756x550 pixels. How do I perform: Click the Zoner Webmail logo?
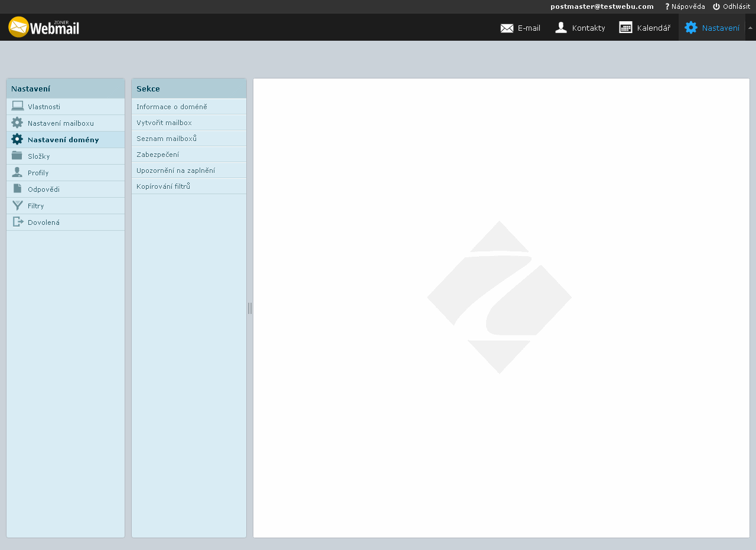coord(44,27)
